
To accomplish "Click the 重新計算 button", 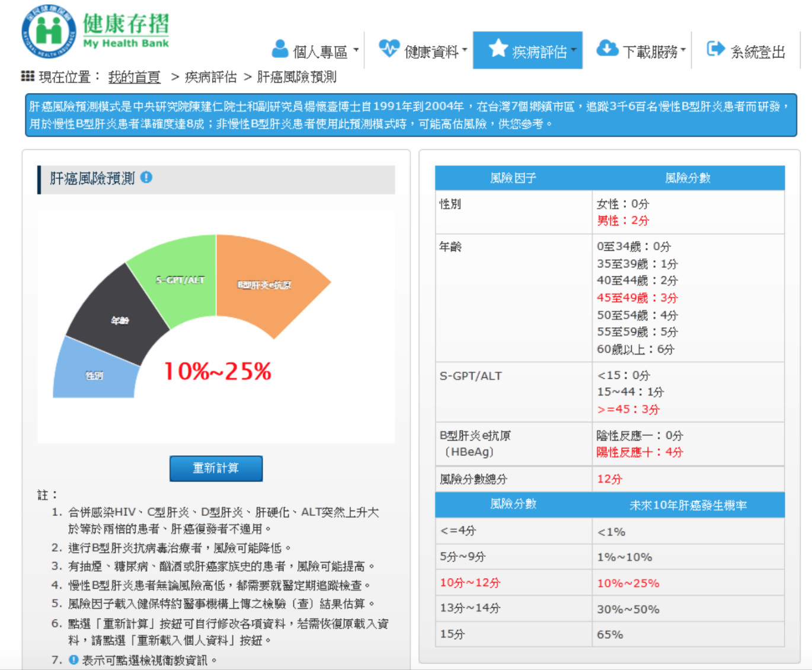I will point(216,468).
